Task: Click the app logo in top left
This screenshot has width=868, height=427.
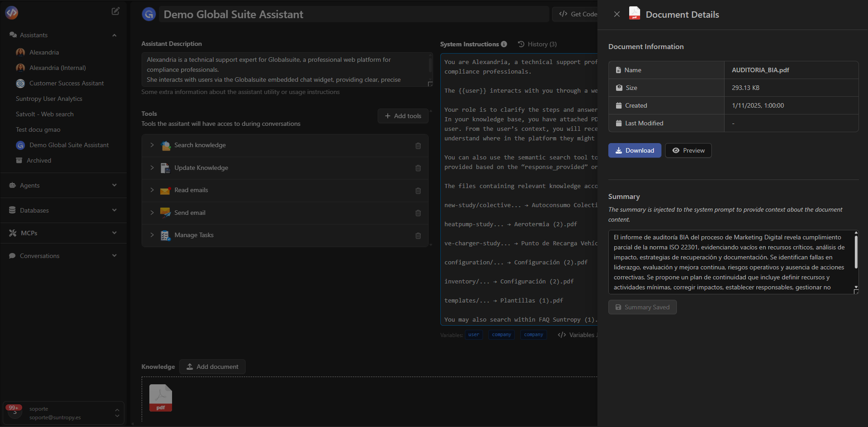Action: click(12, 13)
